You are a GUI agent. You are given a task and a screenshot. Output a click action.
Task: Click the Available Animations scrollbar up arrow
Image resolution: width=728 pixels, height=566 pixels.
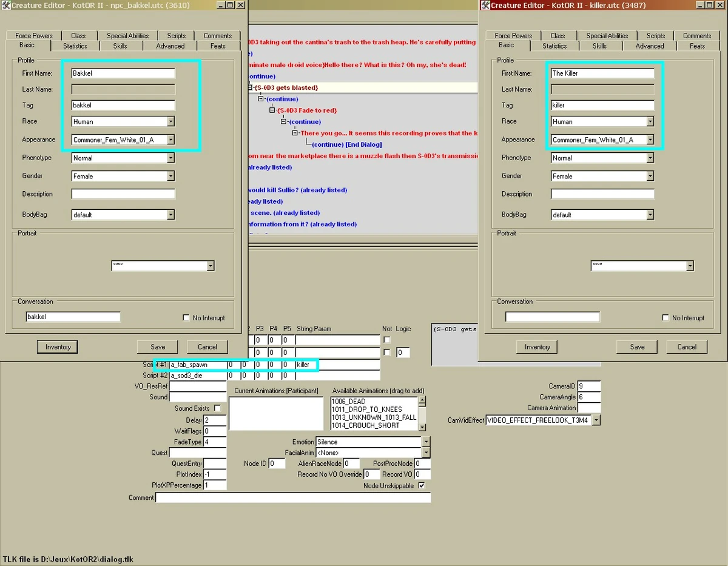(422, 402)
